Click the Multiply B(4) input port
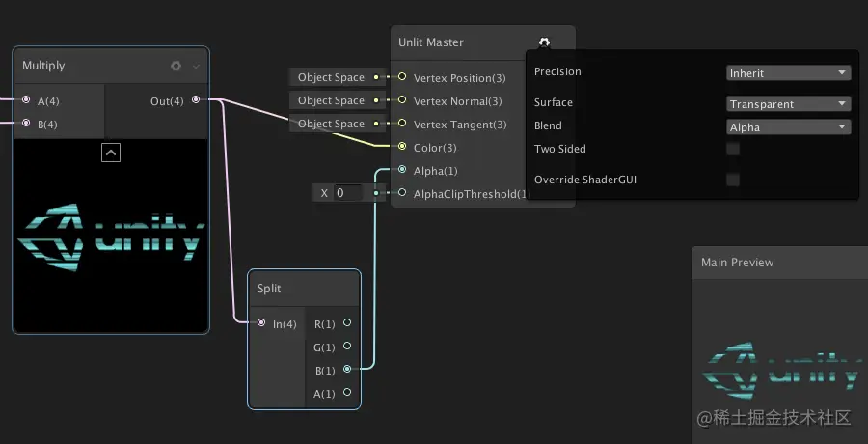Viewport: 868px width, 444px height. tap(26, 123)
